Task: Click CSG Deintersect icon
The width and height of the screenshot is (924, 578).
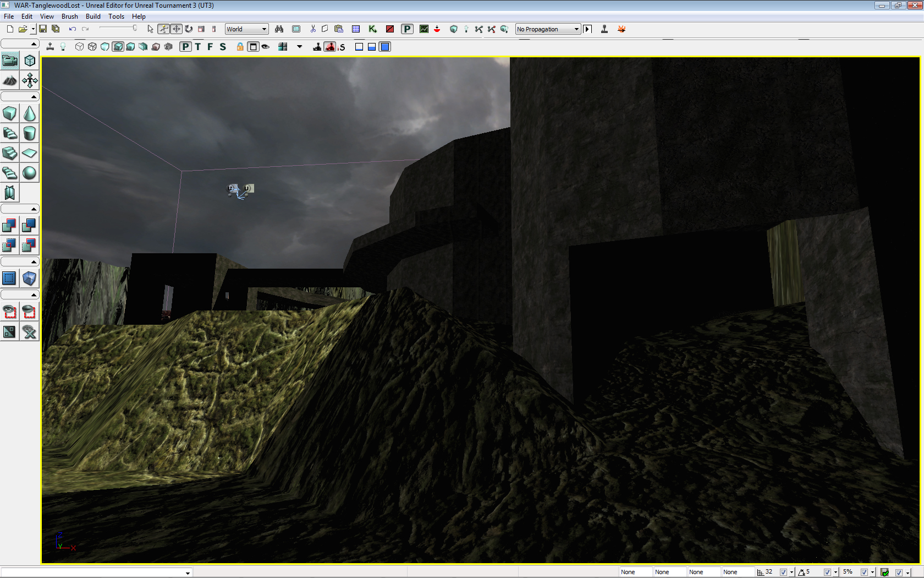Action: [30, 245]
